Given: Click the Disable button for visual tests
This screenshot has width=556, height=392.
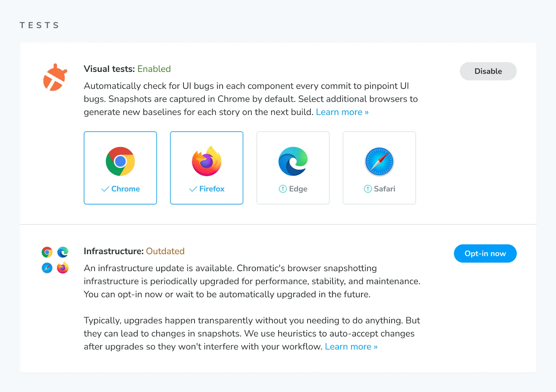Looking at the screenshot, I should (488, 71).
